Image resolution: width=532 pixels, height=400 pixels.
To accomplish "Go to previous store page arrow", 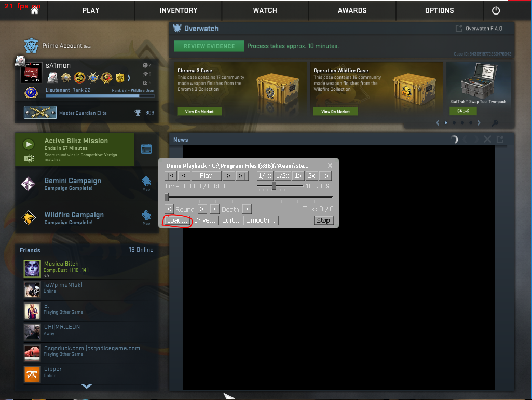I will pyautogui.click(x=438, y=123).
